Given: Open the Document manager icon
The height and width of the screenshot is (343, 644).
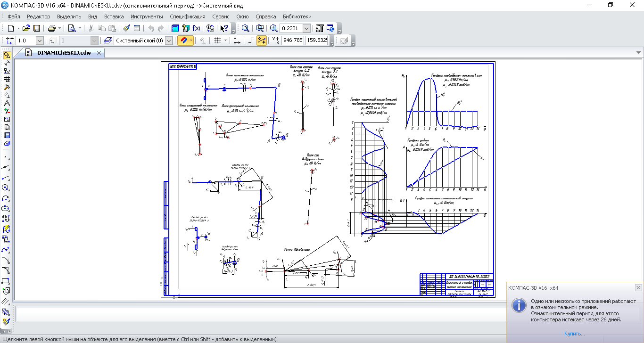Looking at the screenshot, I should point(175,28).
